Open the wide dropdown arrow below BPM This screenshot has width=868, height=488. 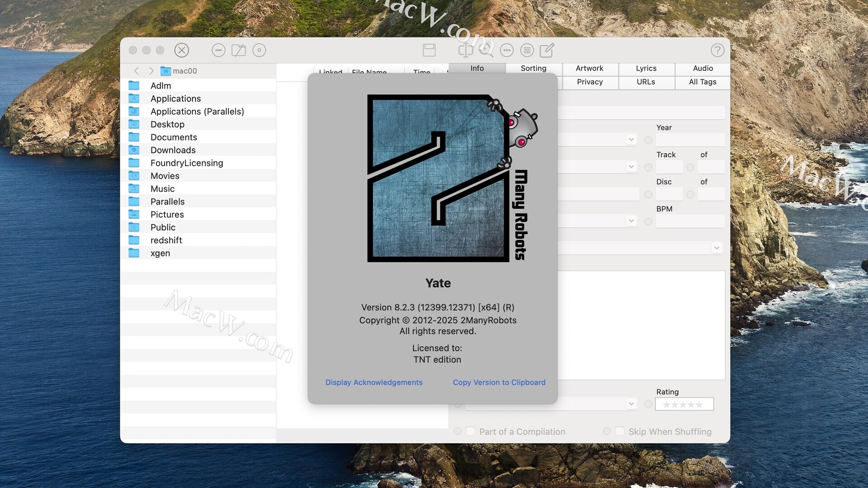[x=717, y=248]
